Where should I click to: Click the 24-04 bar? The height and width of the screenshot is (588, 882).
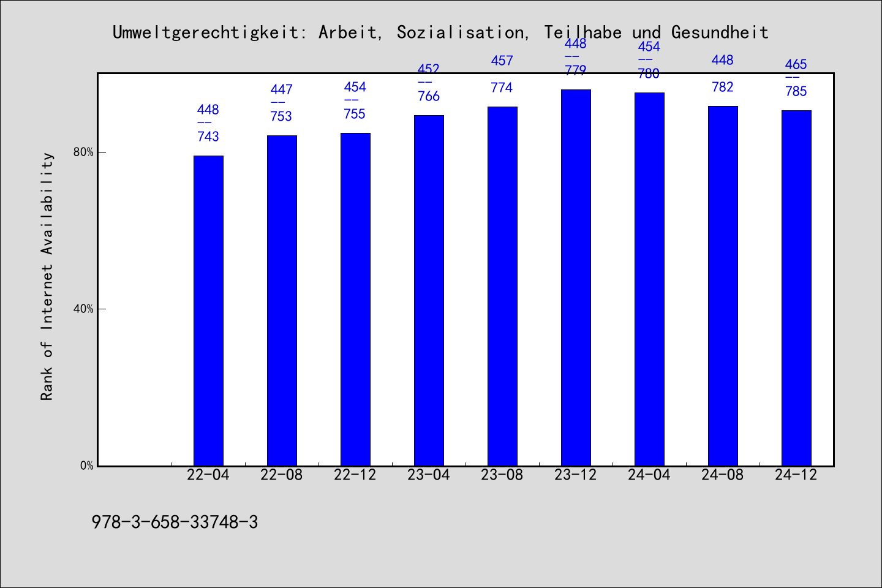click(x=649, y=279)
